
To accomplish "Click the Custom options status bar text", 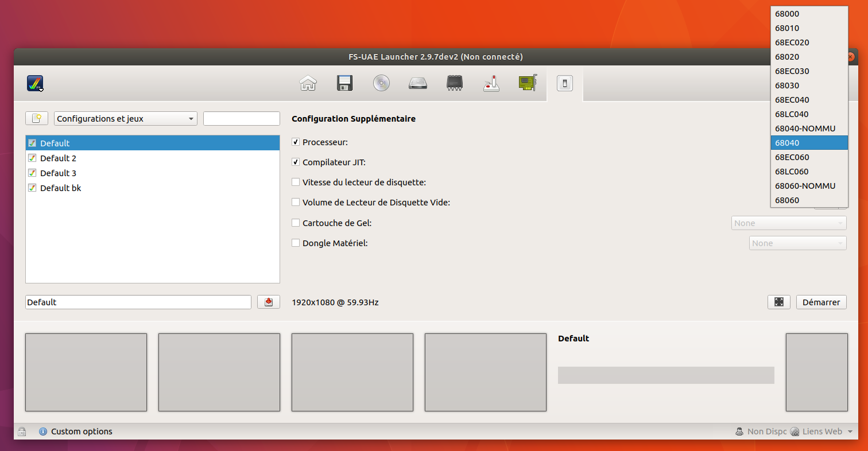I will point(82,431).
